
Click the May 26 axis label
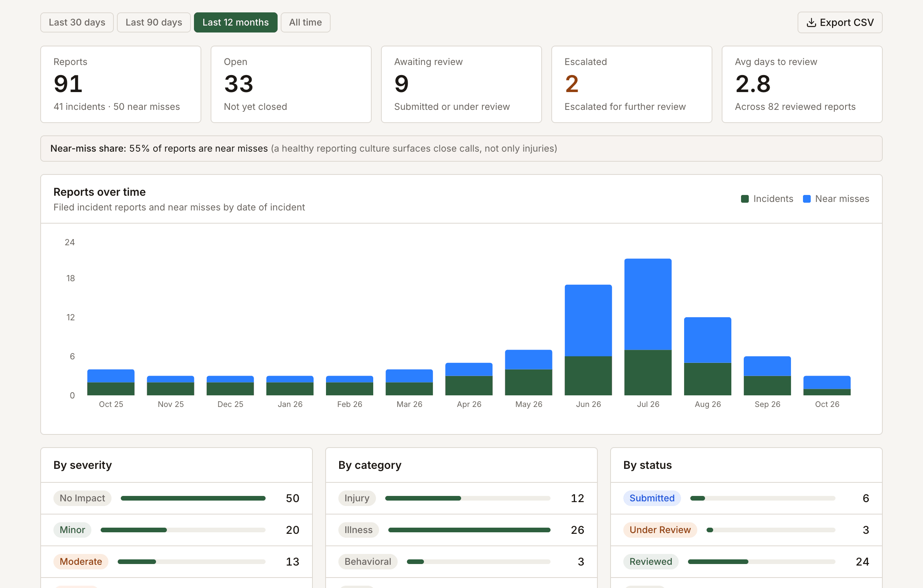[x=528, y=404]
